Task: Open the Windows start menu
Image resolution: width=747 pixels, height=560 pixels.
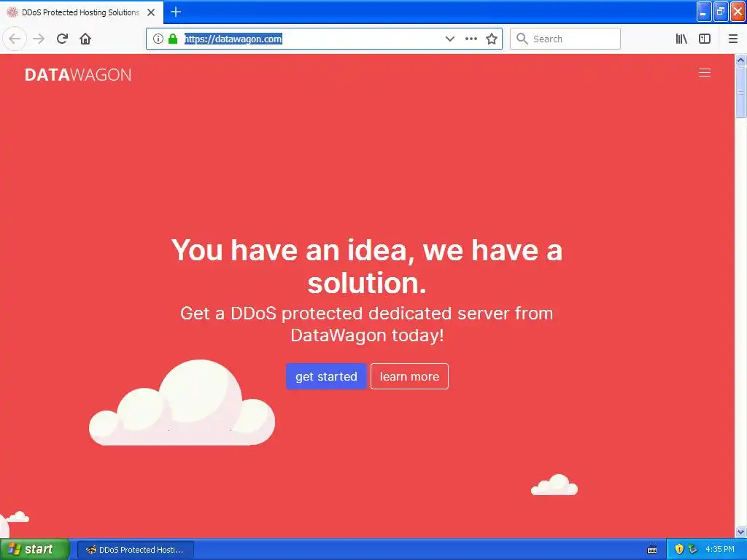Action: pyautogui.click(x=34, y=549)
